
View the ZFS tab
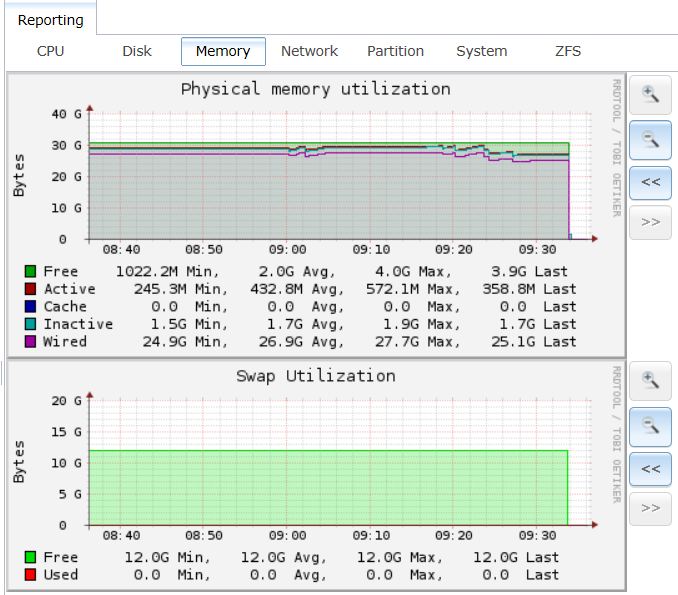pos(568,51)
